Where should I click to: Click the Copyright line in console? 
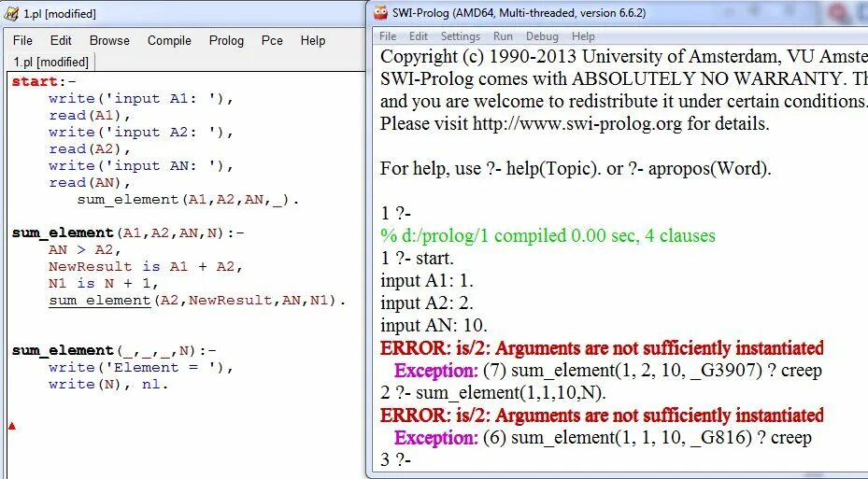[624, 56]
